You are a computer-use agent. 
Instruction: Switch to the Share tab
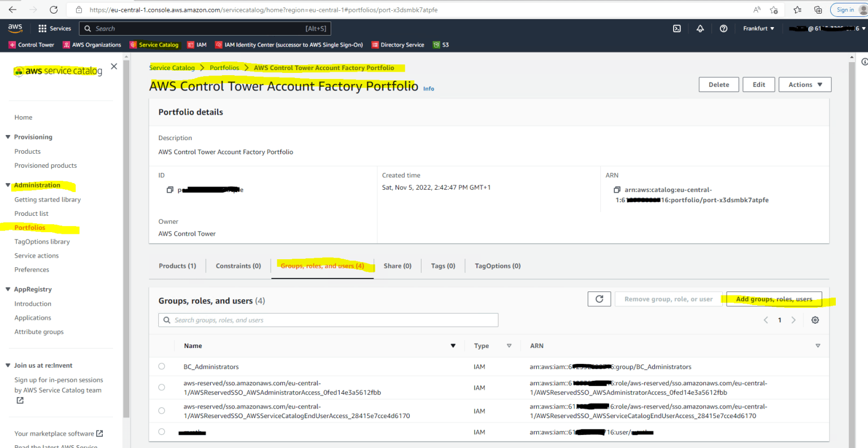tap(397, 266)
